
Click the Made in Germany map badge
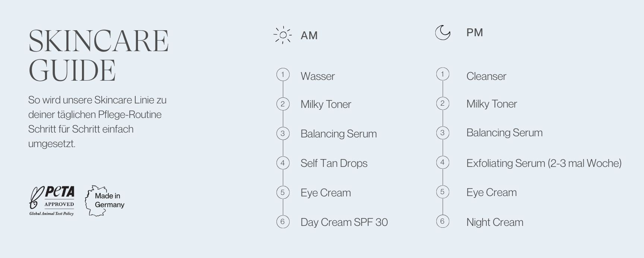click(105, 201)
